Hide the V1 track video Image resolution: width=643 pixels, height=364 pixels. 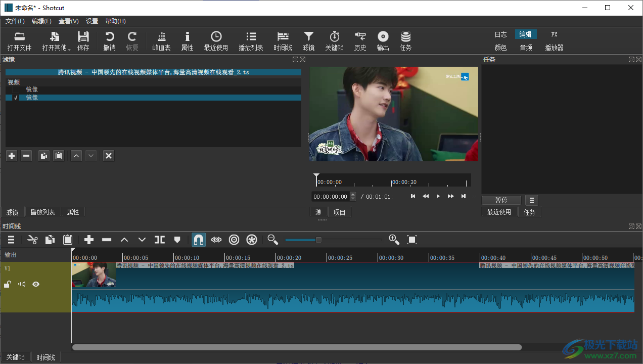(x=36, y=284)
